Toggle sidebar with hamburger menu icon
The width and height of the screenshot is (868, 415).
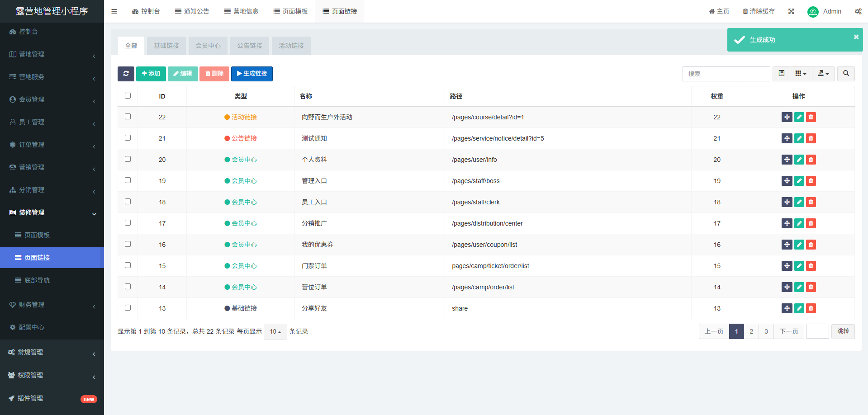coord(114,11)
